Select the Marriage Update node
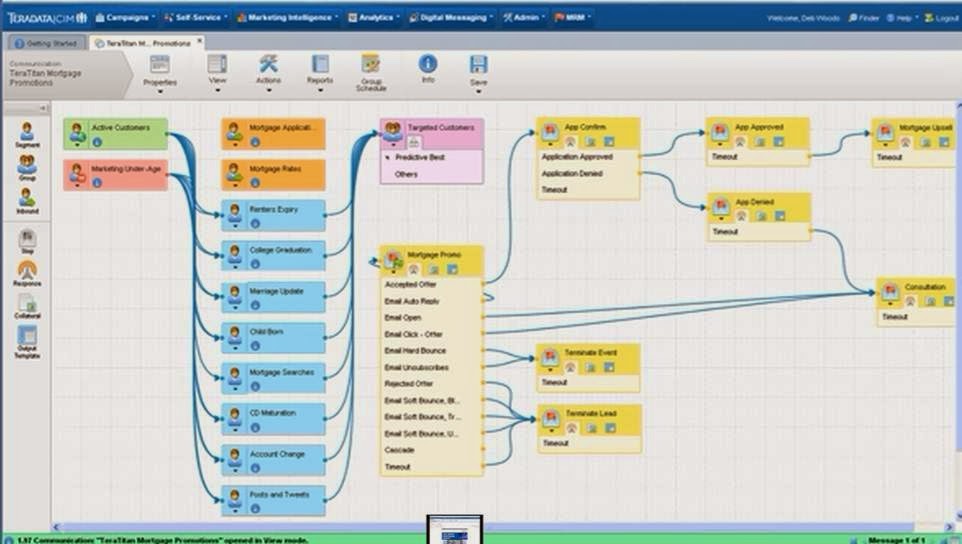This screenshot has width=962, height=544. pos(273,297)
